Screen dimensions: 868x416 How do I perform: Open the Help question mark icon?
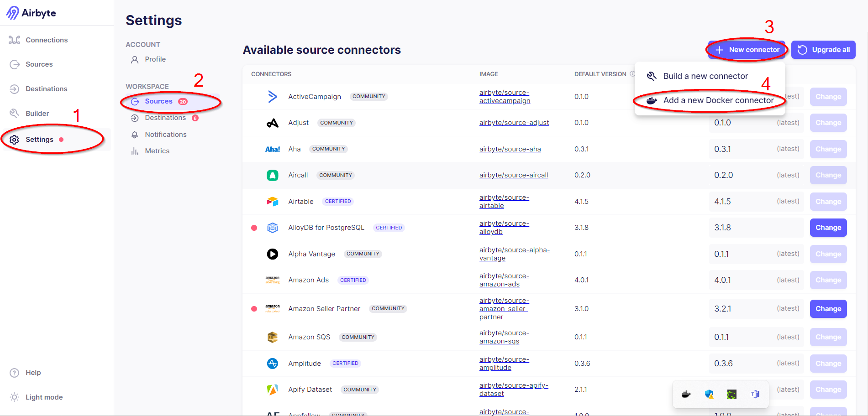click(x=15, y=373)
